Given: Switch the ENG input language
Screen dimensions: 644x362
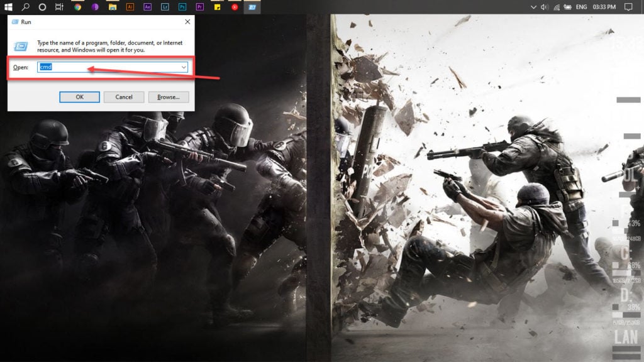Looking at the screenshot, I should click(581, 7).
